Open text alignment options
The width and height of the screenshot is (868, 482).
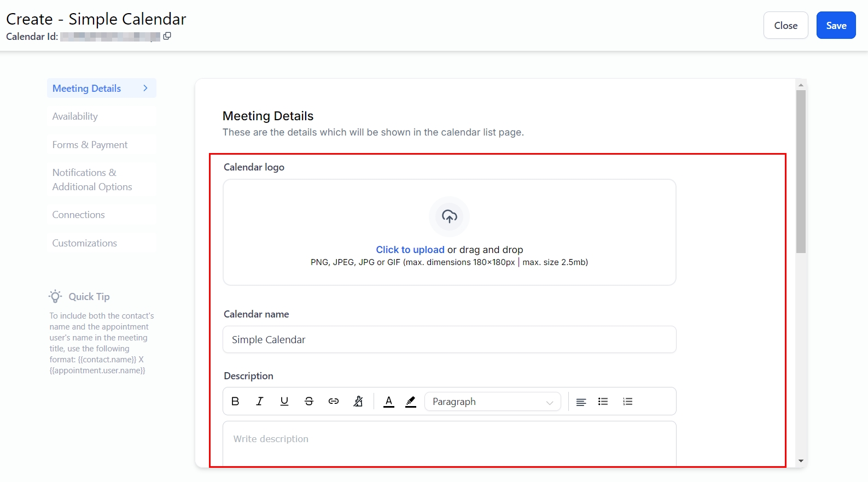coord(581,402)
